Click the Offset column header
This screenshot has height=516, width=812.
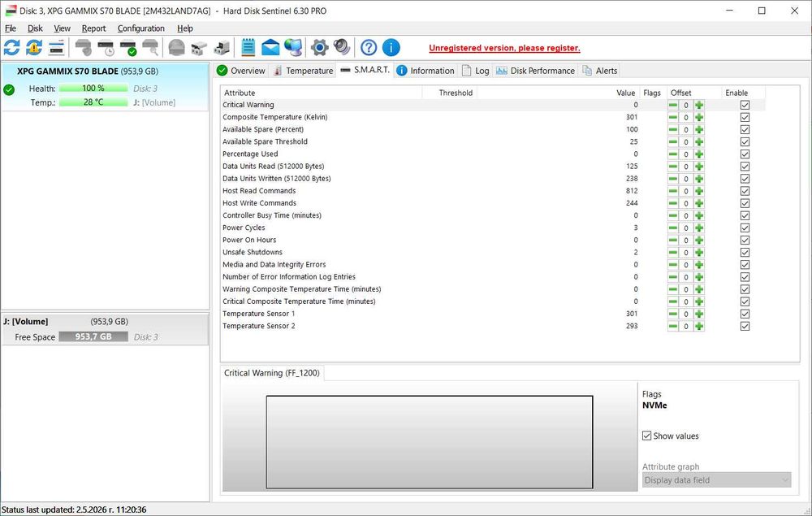(x=694, y=93)
